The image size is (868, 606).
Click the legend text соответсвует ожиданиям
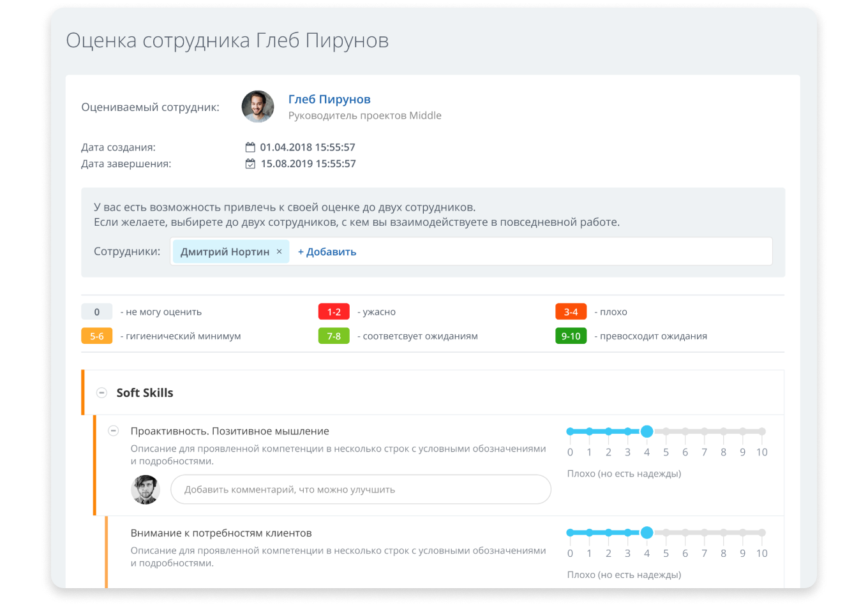pyautogui.click(x=420, y=336)
